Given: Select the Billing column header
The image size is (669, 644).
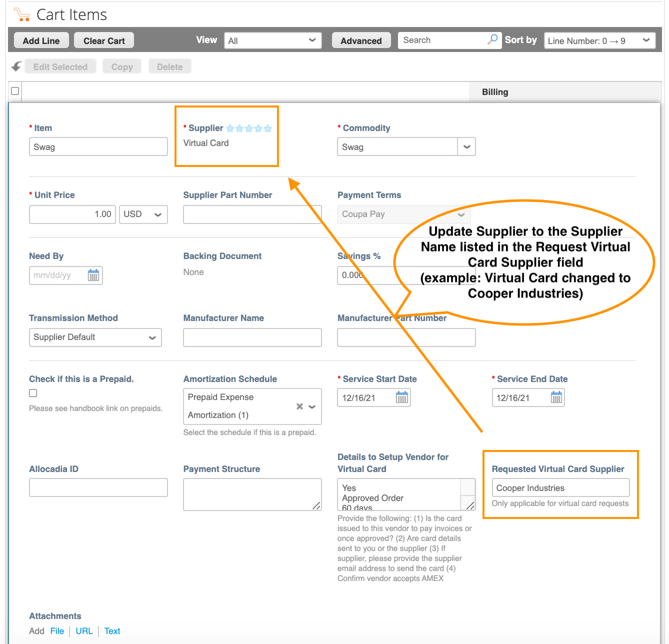Looking at the screenshot, I should pyautogui.click(x=494, y=92).
